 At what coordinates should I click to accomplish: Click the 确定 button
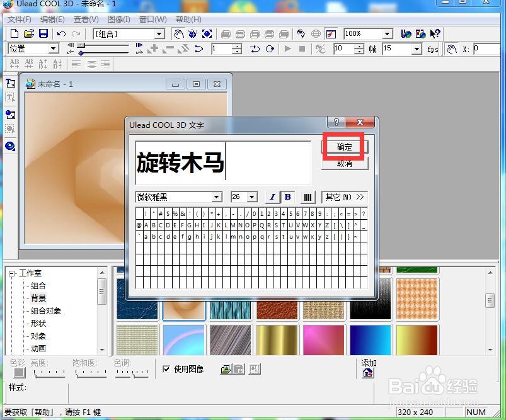(344, 147)
